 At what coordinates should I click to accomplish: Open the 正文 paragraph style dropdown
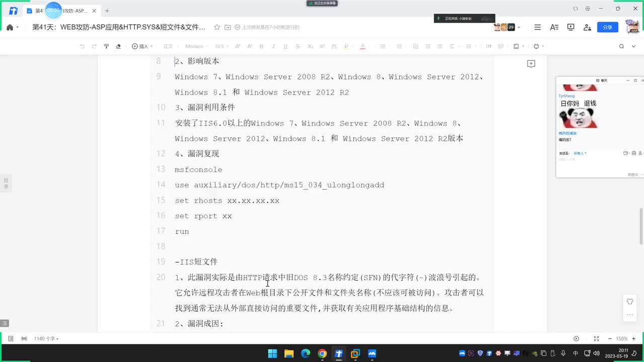pyautogui.click(x=171, y=46)
